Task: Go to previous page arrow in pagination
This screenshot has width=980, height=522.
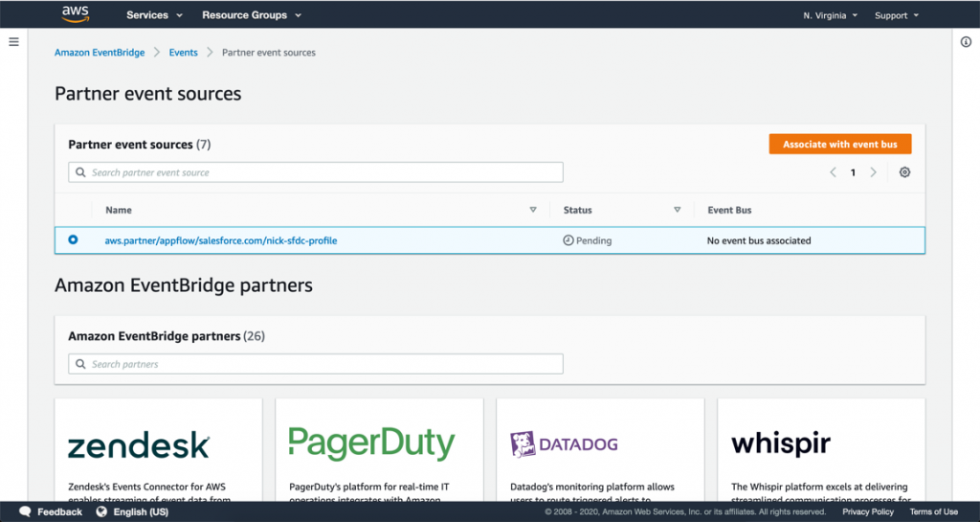Action: (x=833, y=172)
